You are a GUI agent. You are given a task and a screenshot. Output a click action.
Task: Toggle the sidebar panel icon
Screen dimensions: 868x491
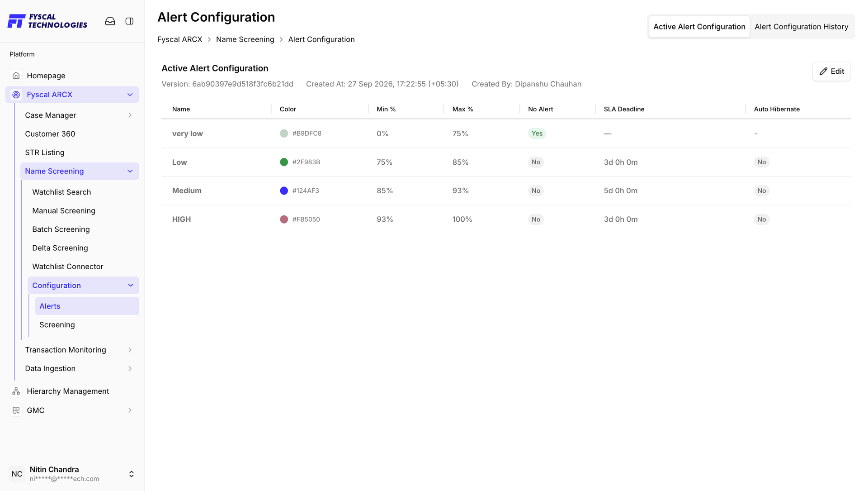click(x=129, y=21)
